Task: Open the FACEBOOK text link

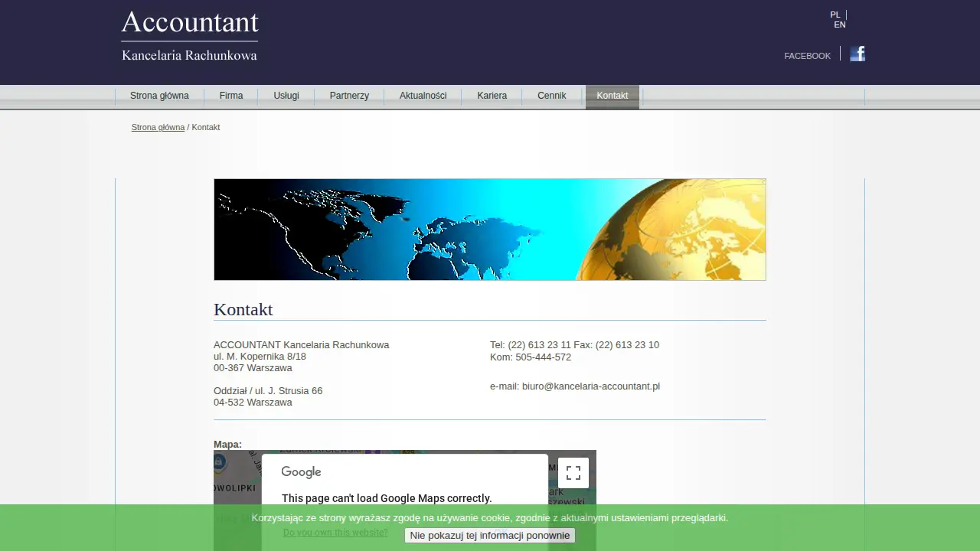Action: click(x=807, y=56)
